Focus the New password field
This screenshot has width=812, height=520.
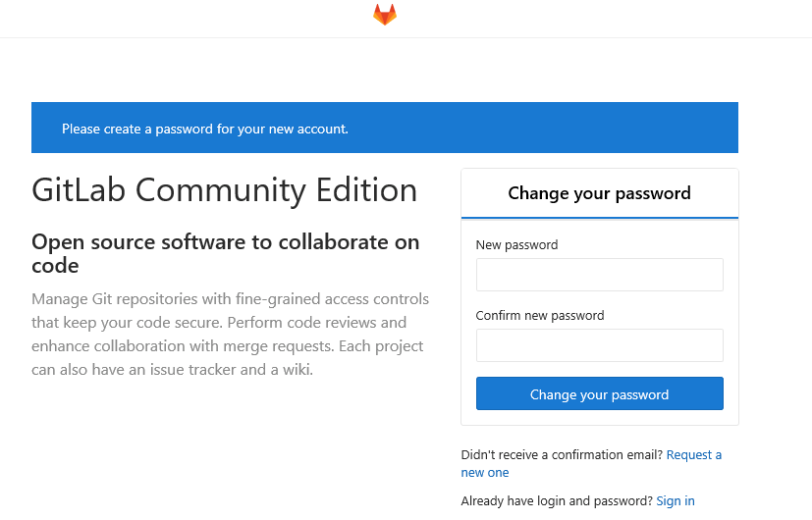click(599, 275)
